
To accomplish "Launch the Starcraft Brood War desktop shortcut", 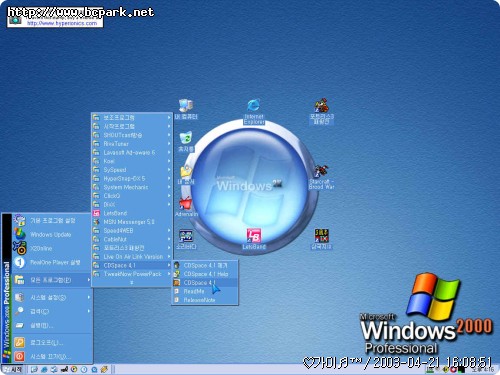I will tap(321, 177).
